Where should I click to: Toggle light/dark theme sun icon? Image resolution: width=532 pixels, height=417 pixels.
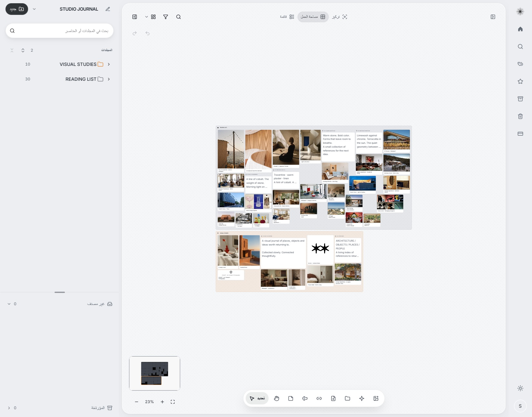(x=520, y=388)
